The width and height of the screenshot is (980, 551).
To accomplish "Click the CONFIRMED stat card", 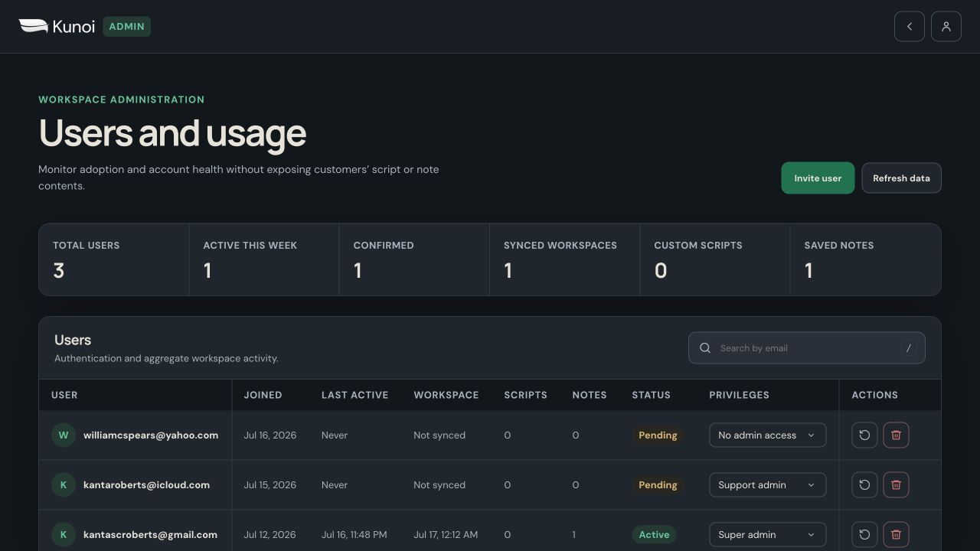I will tap(414, 259).
